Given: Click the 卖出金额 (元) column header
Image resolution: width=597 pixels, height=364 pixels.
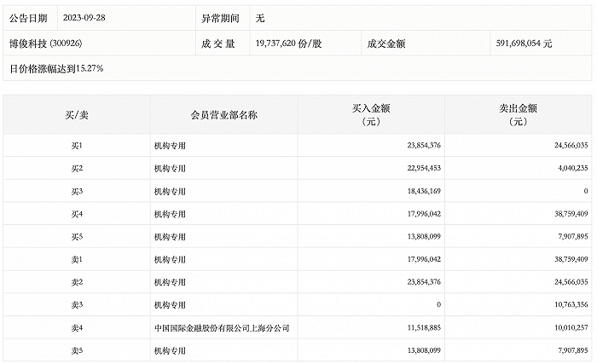Looking at the screenshot, I should 519,115.
